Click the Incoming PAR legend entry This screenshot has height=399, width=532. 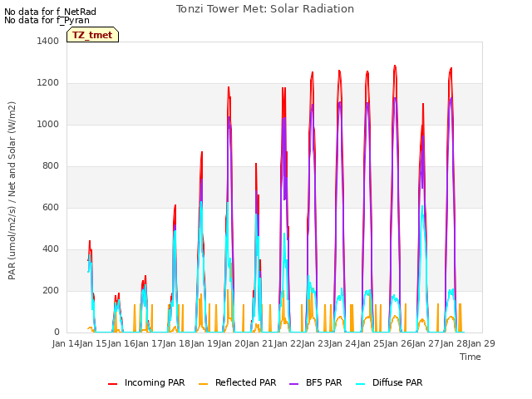point(146,382)
